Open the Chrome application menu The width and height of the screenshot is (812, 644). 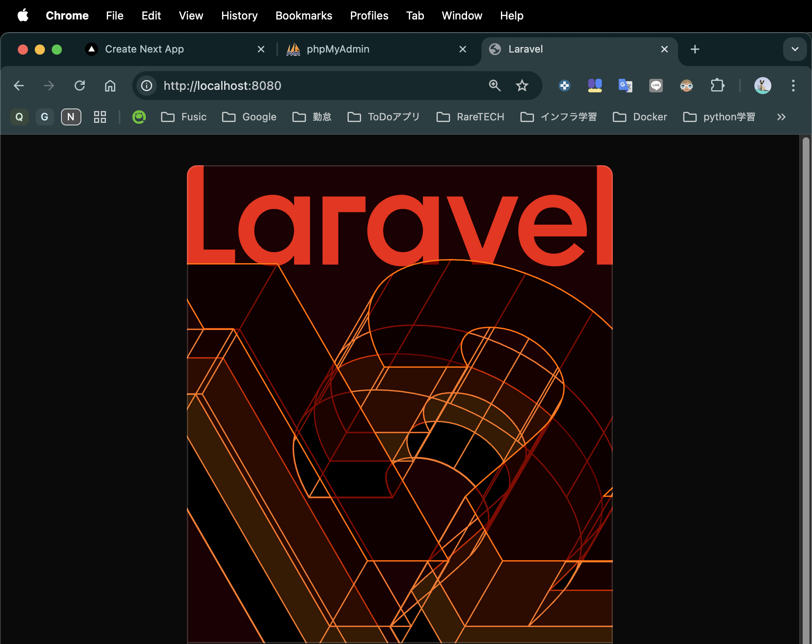[x=67, y=16]
